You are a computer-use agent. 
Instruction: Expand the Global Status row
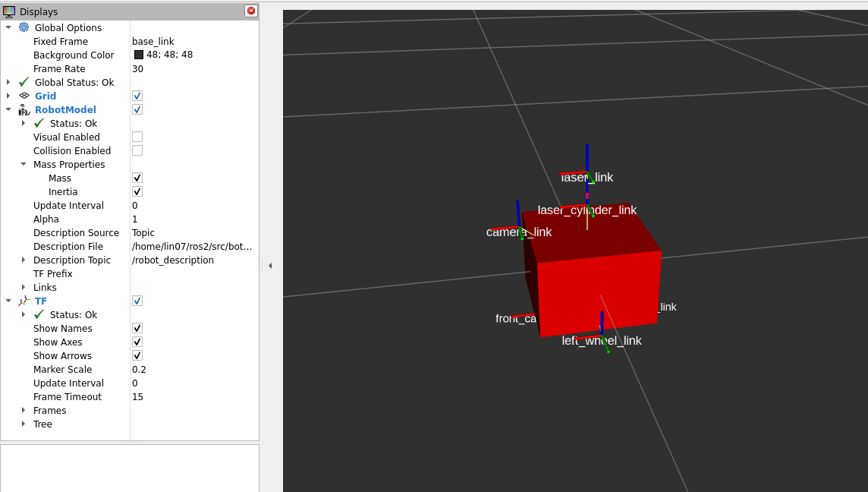[8, 82]
